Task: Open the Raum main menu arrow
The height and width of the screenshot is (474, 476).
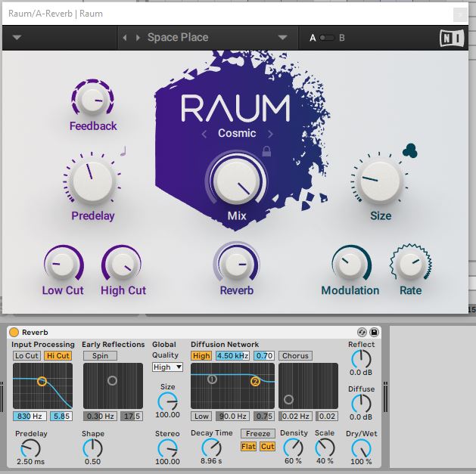Action: (17, 38)
